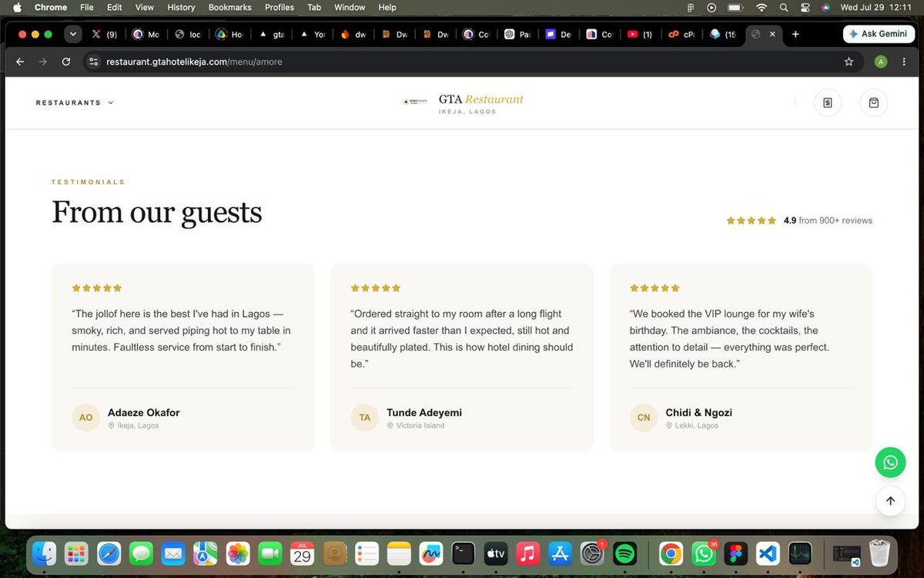Open Visual Studio Code from the dock
This screenshot has height=578, width=924.
[768, 553]
